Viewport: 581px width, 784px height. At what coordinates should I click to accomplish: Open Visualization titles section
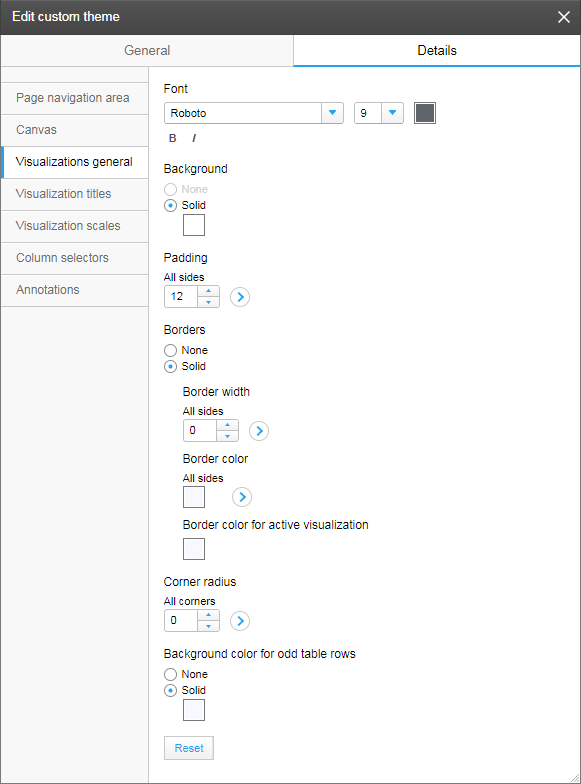tap(74, 194)
